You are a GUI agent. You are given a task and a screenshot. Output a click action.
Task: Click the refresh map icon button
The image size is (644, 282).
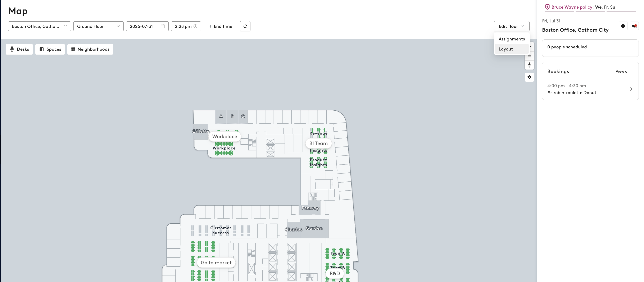(x=245, y=26)
